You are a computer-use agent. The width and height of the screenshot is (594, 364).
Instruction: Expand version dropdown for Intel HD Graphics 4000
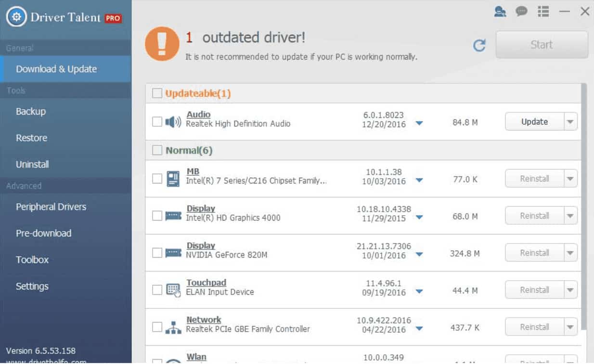(x=419, y=217)
